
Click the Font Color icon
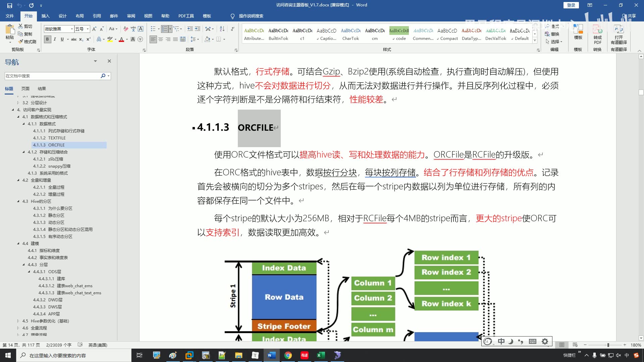(x=122, y=39)
